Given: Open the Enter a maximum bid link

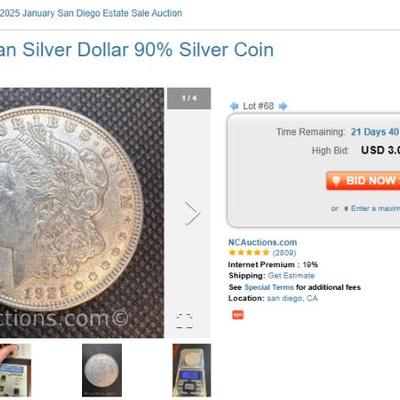Looking at the screenshot, I should click(x=375, y=208).
